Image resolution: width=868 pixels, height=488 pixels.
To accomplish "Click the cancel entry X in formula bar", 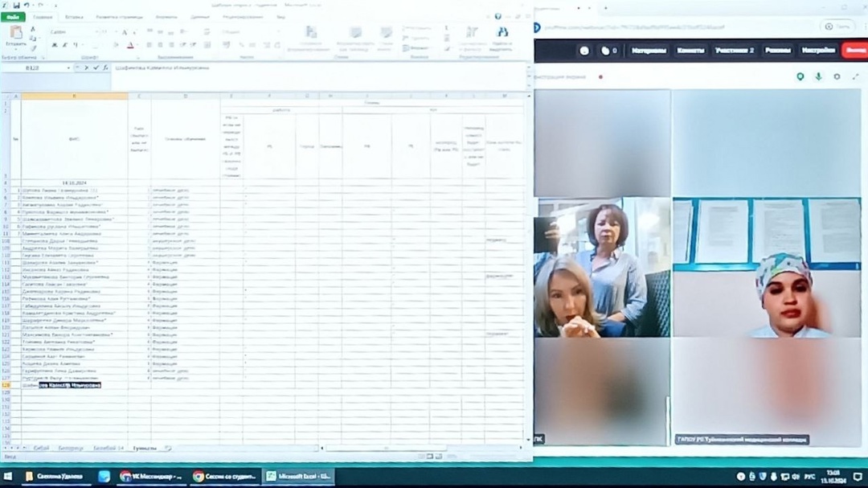I will coord(86,68).
